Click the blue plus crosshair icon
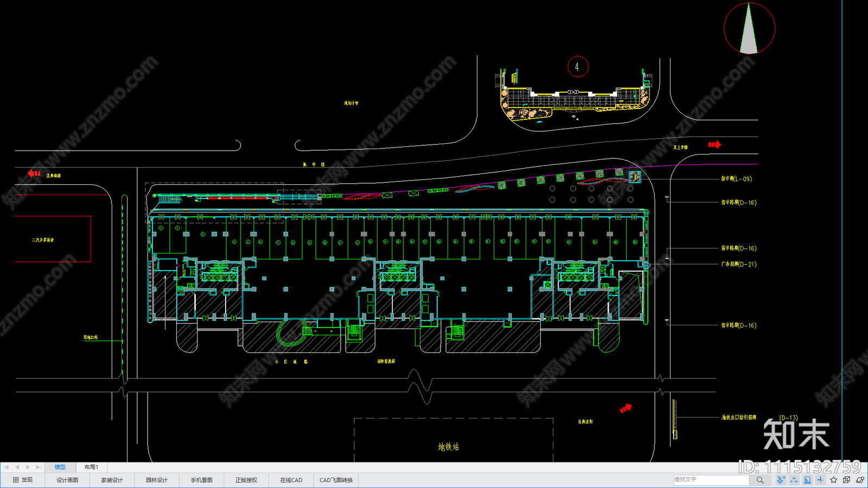This screenshot has height=488, width=868. [x=820, y=480]
